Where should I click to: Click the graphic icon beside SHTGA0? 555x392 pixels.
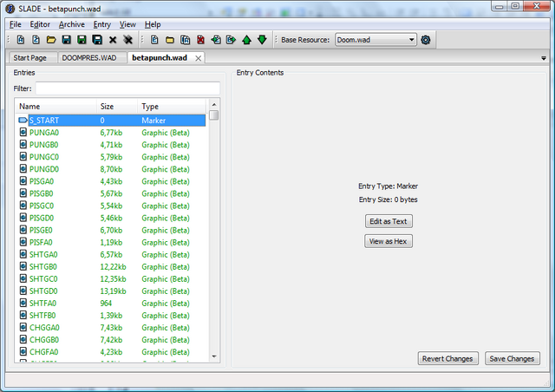pyautogui.click(x=23, y=254)
